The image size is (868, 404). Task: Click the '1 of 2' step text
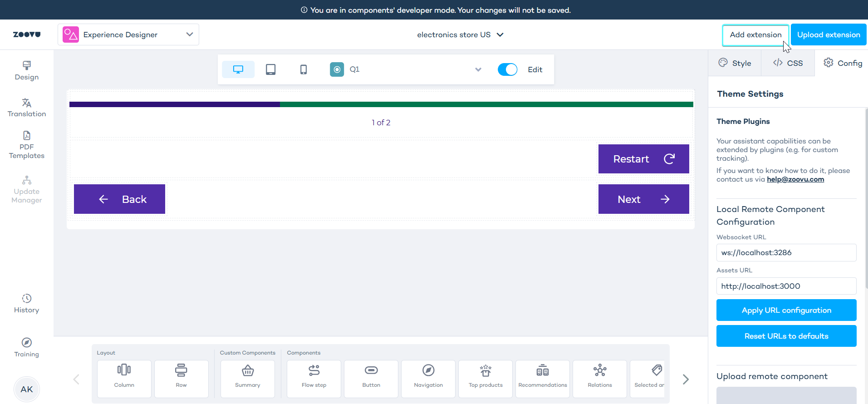[381, 123]
